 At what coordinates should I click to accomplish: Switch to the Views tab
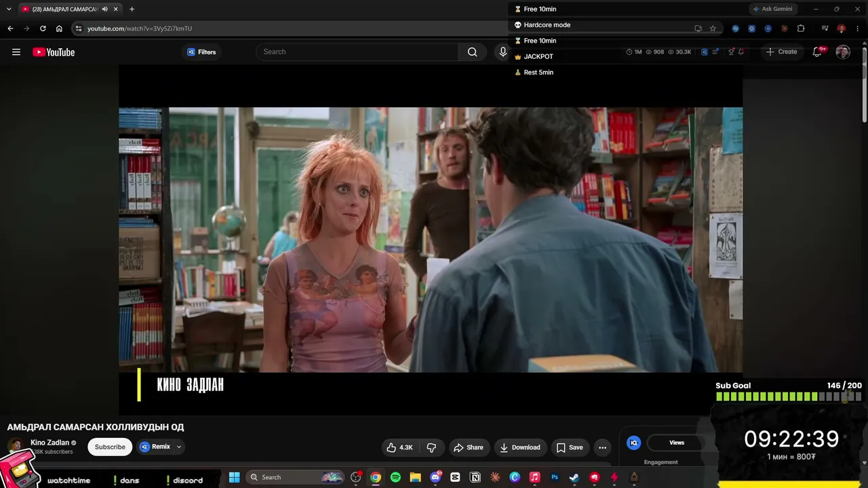click(677, 443)
